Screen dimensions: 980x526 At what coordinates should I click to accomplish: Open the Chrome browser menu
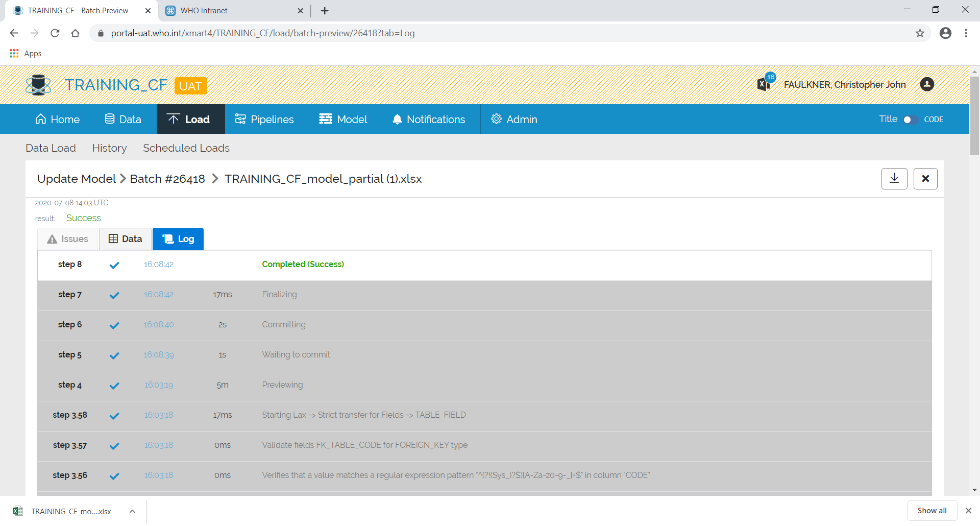966,33
